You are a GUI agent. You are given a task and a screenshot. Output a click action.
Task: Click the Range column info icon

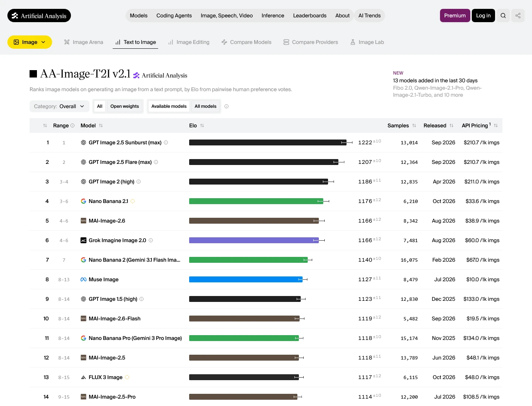click(72, 125)
